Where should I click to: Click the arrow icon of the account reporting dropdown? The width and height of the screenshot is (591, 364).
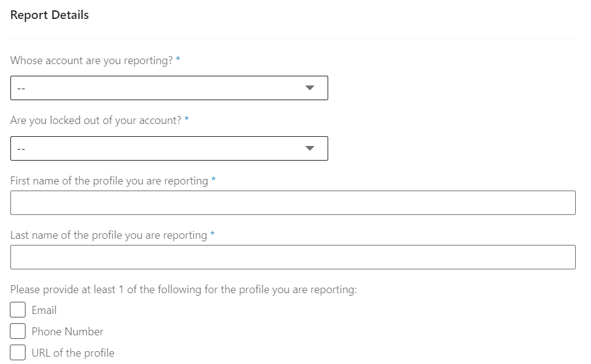pyautogui.click(x=310, y=88)
